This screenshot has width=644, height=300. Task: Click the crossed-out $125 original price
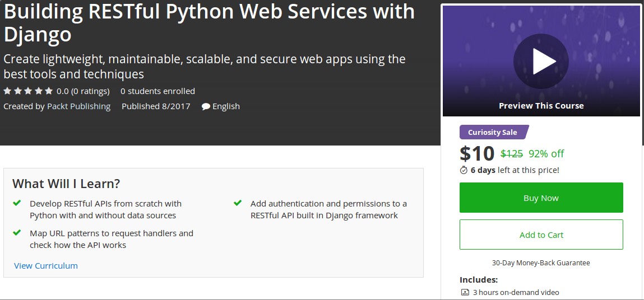511,154
